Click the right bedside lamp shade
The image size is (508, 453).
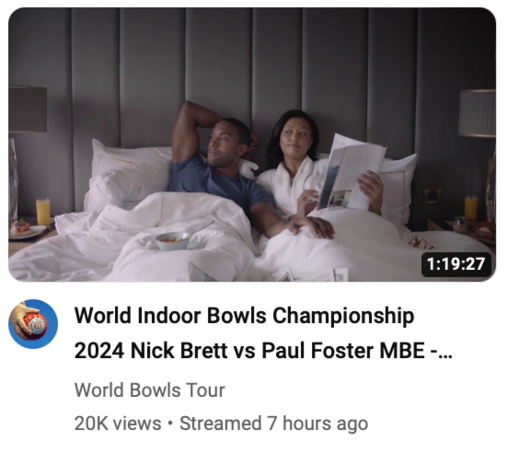(x=477, y=113)
